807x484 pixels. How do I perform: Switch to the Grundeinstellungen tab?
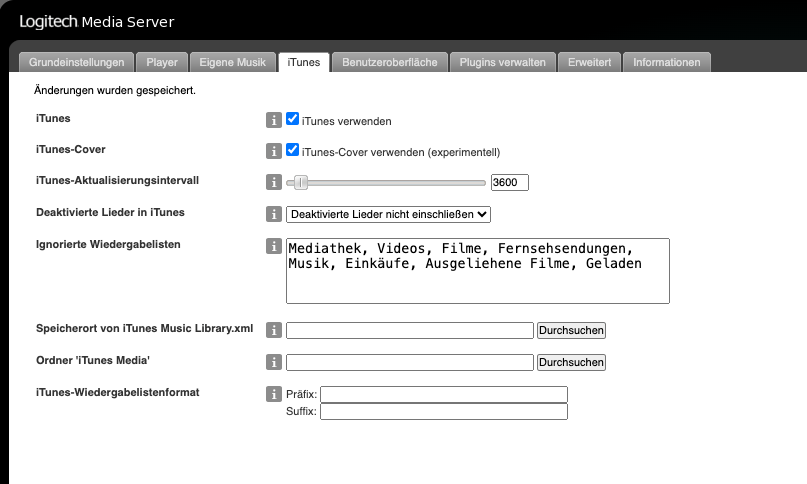coord(76,62)
